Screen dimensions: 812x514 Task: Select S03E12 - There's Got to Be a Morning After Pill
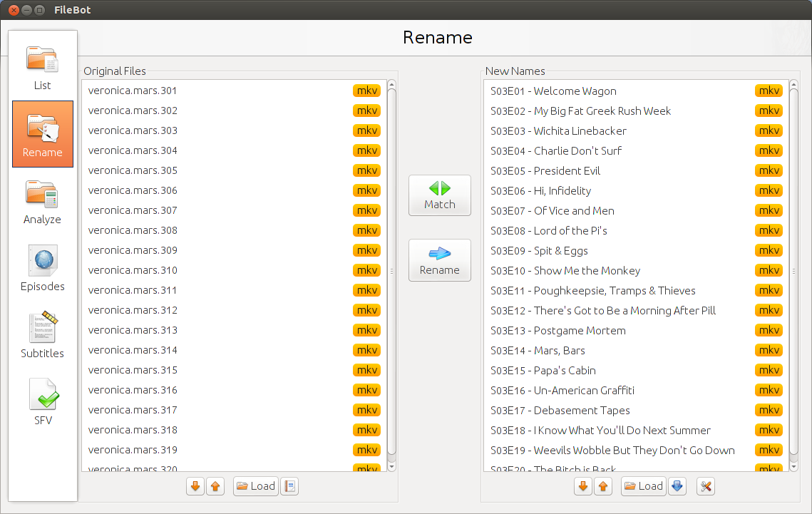pyautogui.click(x=636, y=310)
